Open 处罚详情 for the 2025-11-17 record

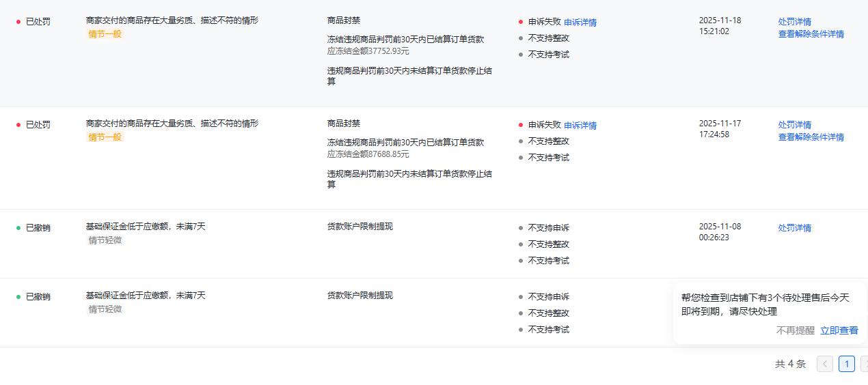click(794, 125)
